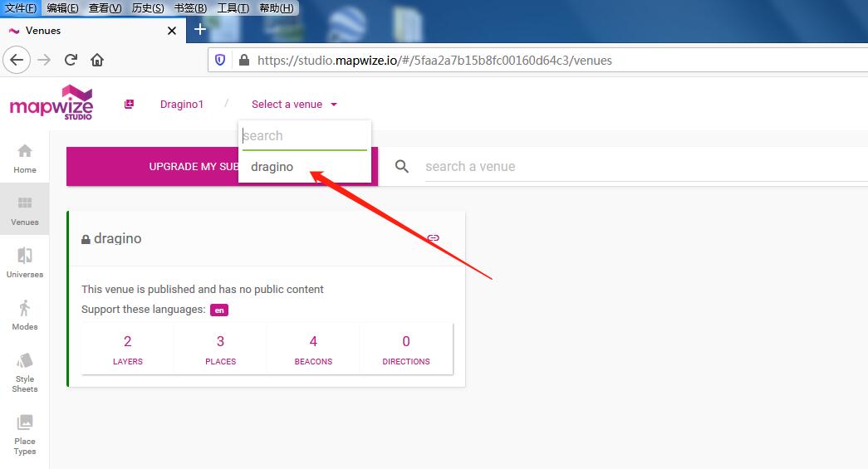Open the Home sidebar section
Viewport: 868px width, 469px height.
[24, 159]
